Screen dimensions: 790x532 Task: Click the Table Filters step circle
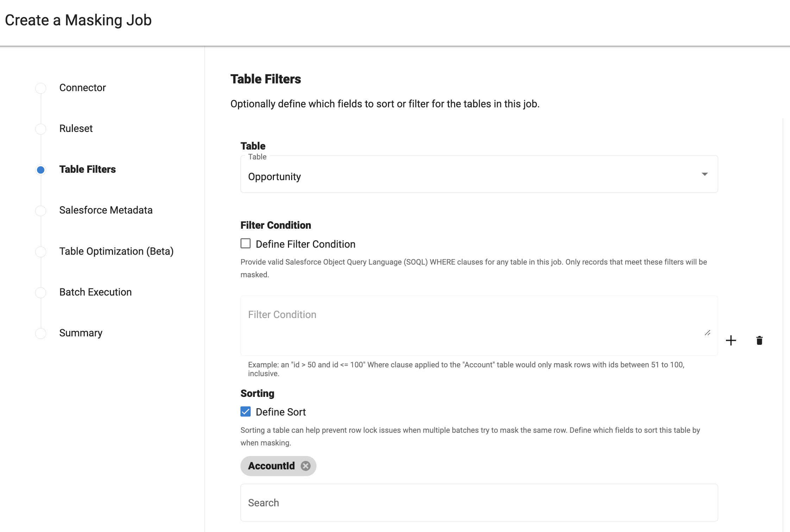point(41,170)
